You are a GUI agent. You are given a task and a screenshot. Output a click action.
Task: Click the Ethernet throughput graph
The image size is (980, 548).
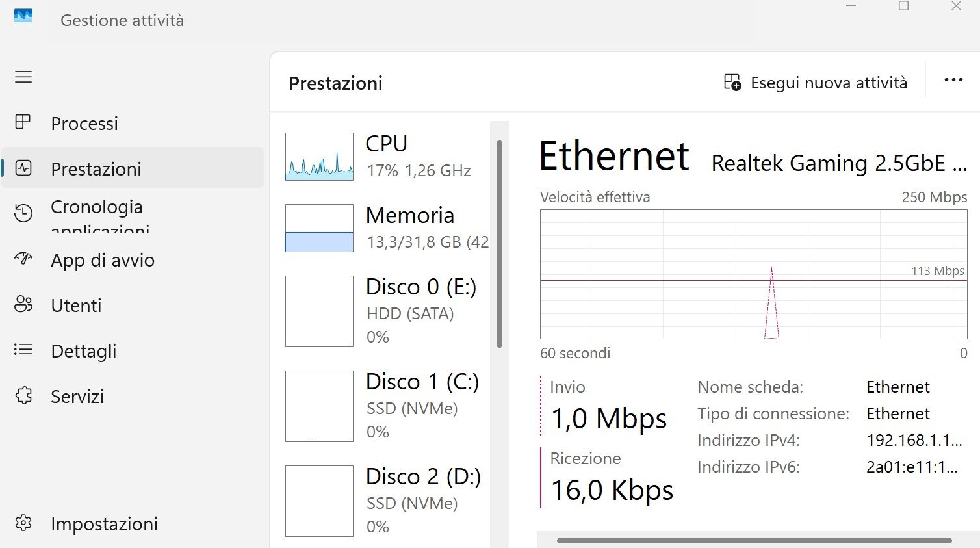point(753,274)
